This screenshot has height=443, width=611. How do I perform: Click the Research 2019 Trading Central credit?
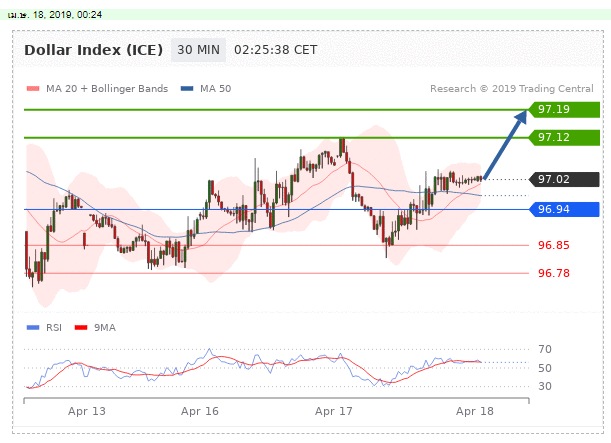pyautogui.click(x=512, y=89)
